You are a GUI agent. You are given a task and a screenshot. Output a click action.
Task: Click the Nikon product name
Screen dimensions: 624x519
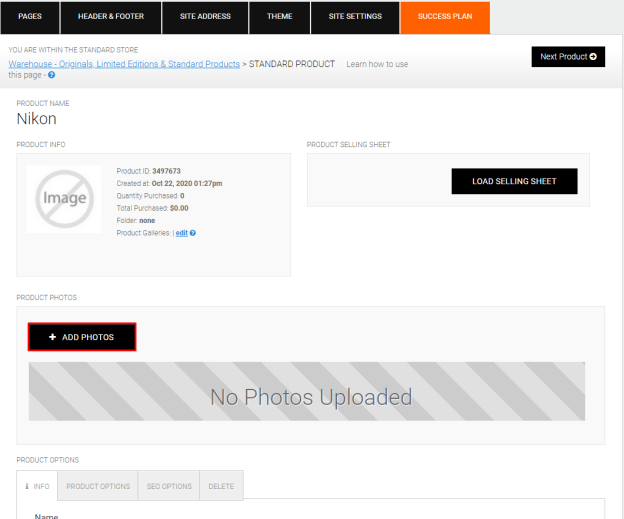pos(37,119)
